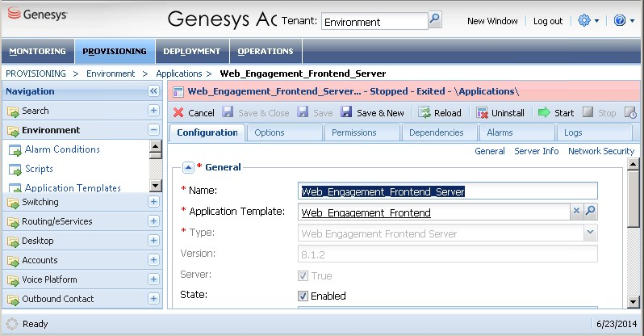Image resolution: width=644 pixels, height=336 pixels.
Task: Click the Voice Platform folder icon
Action: coord(13,280)
